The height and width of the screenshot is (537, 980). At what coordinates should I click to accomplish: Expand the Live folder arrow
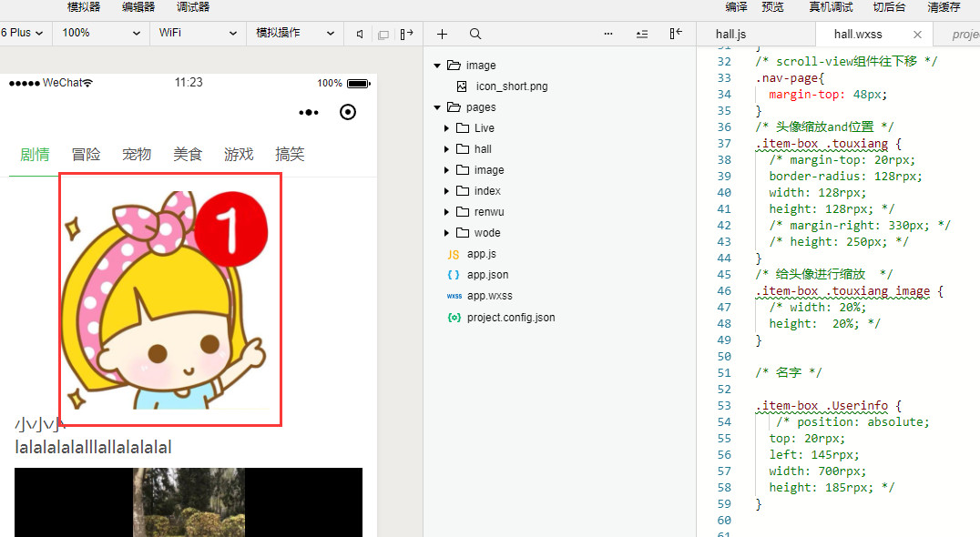tap(446, 128)
